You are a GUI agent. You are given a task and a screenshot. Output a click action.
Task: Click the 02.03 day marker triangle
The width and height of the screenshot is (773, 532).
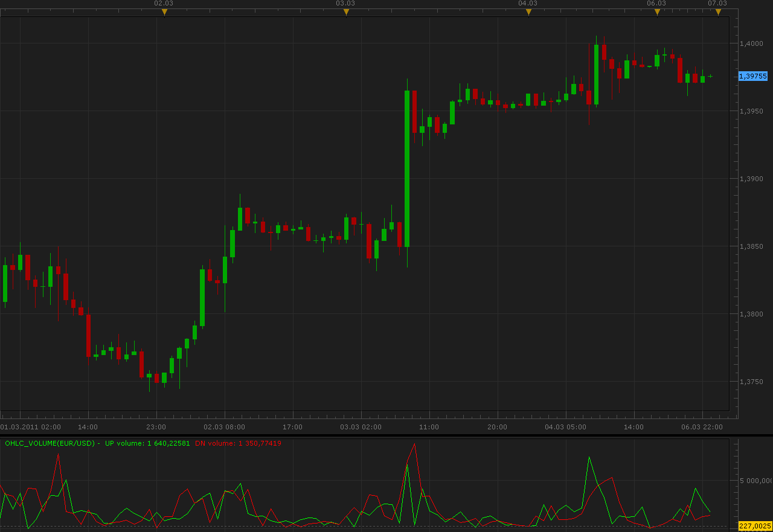coord(164,12)
